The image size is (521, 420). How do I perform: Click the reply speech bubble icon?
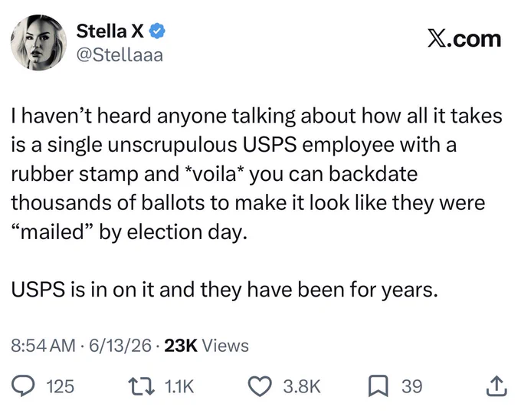click(x=23, y=386)
